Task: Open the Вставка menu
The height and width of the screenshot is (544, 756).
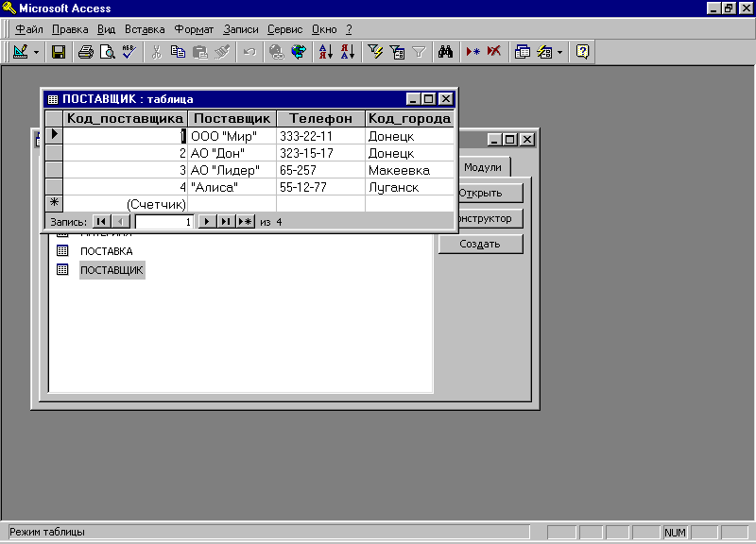Action: click(x=145, y=29)
